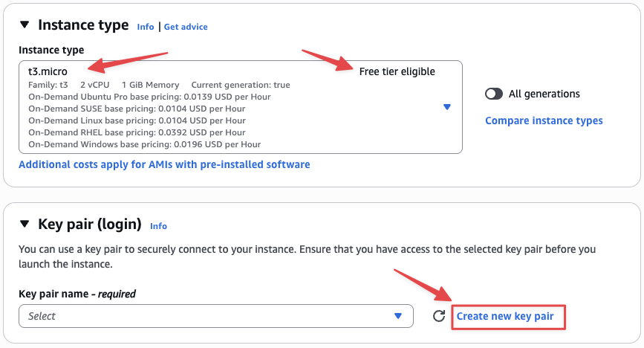This screenshot has width=644, height=348.
Task: Click the Current generation: true text
Action: point(241,85)
